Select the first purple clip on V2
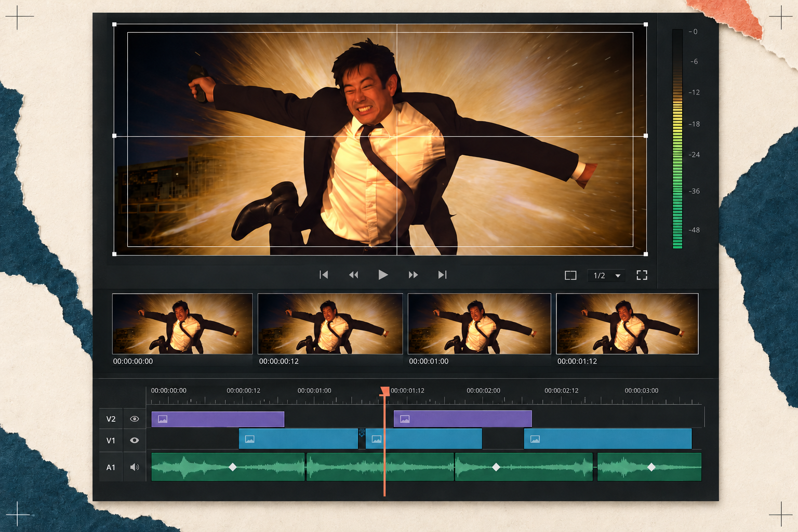This screenshot has height=532, width=798. (x=218, y=419)
